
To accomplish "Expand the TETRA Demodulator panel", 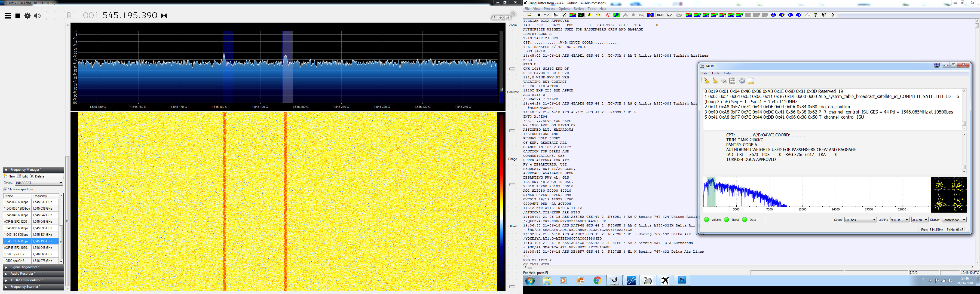I will [33, 280].
